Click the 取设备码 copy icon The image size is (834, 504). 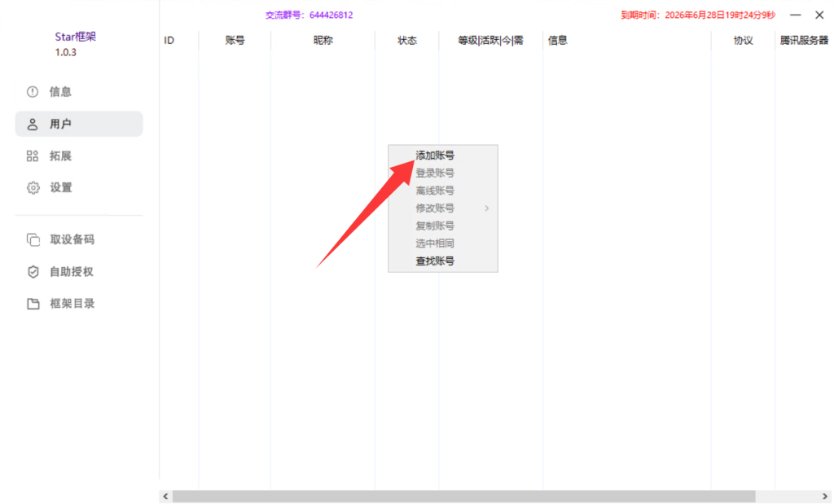(x=33, y=239)
